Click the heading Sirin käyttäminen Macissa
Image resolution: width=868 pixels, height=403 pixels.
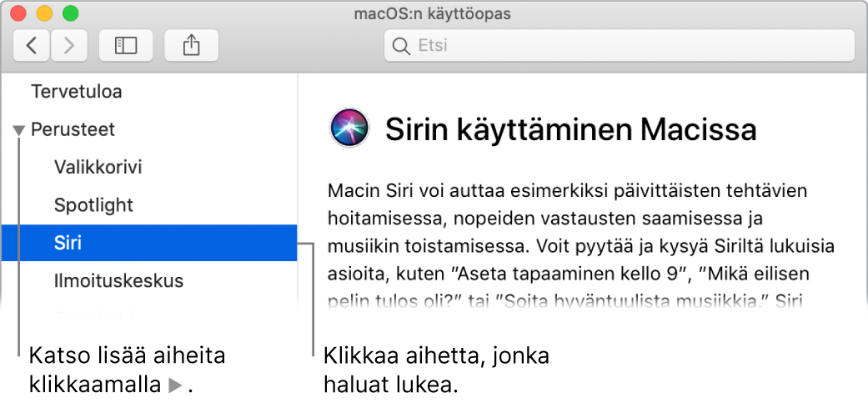570,130
